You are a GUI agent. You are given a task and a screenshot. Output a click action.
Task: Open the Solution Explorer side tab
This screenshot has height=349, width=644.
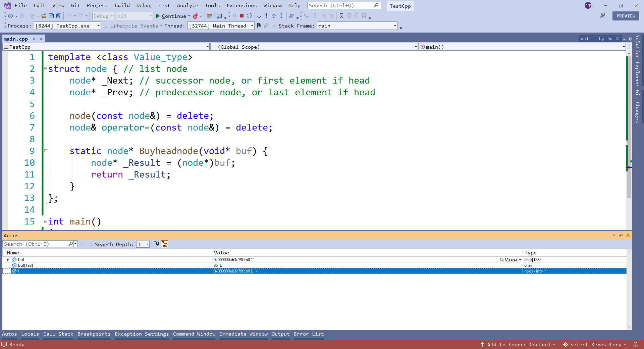tap(637, 60)
